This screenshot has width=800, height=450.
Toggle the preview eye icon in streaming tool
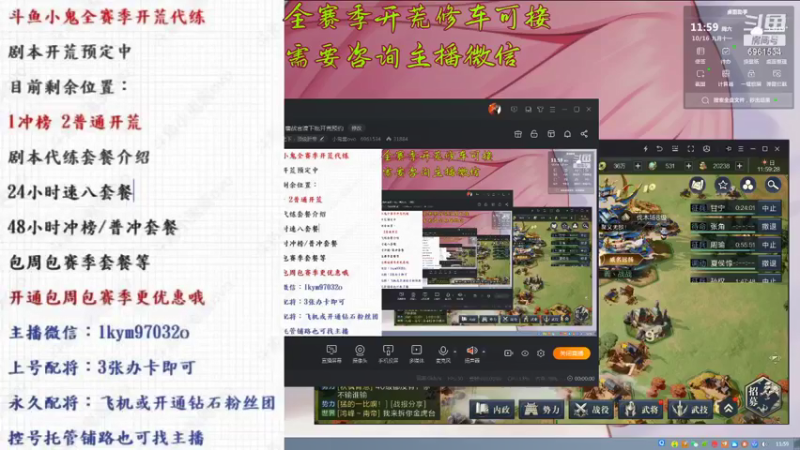[524, 353]
